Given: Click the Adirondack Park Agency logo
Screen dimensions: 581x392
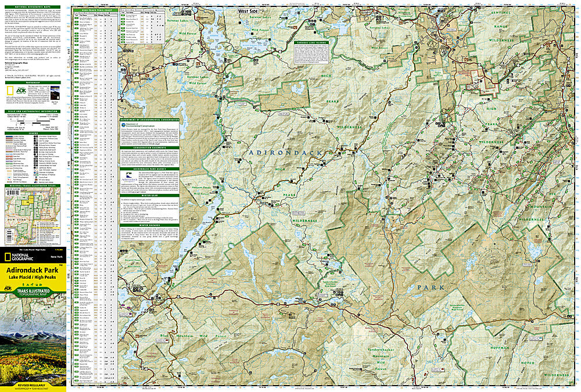Looking at the screenshot, I should point(130,177).
